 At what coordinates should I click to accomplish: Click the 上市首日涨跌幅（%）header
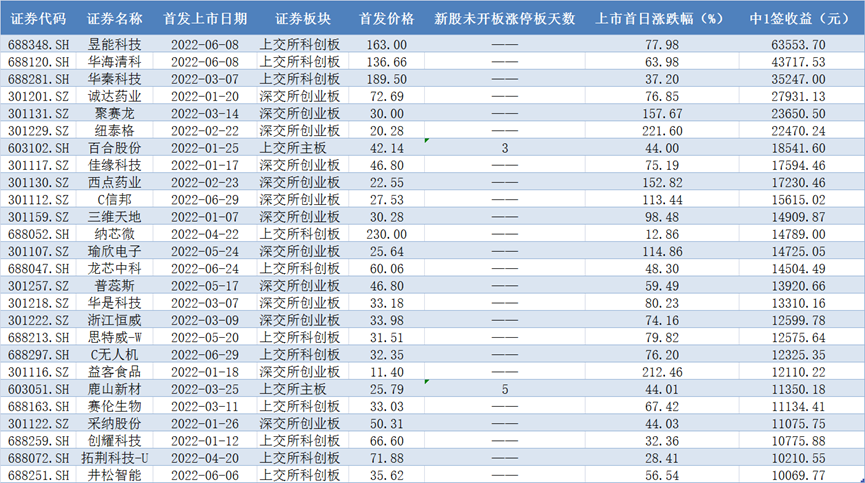[659, 18]
